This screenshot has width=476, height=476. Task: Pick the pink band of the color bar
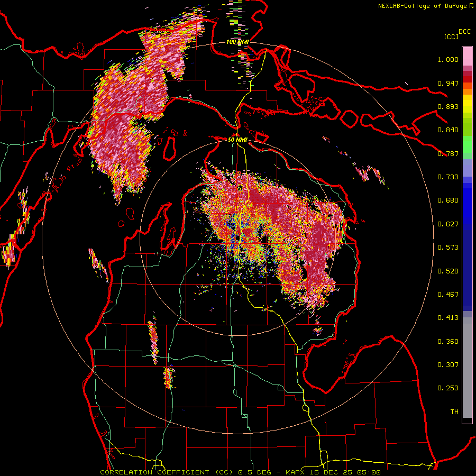[x=467, y=56]
